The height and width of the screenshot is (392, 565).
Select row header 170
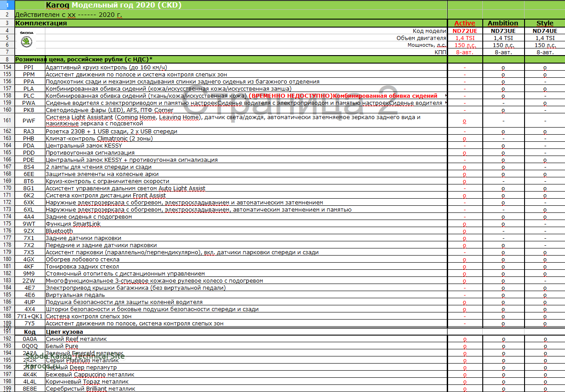[7, 188]
